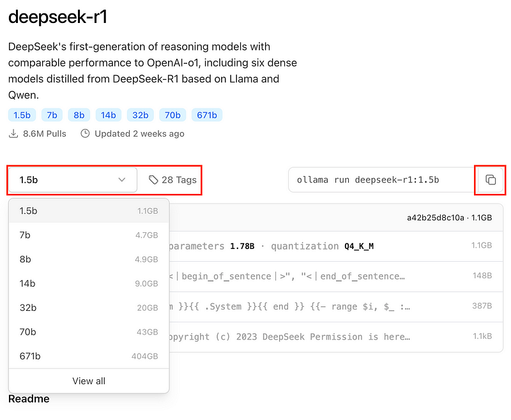Click the clock icon near Updated 2 weeks ago

click(x=85, y=133)
